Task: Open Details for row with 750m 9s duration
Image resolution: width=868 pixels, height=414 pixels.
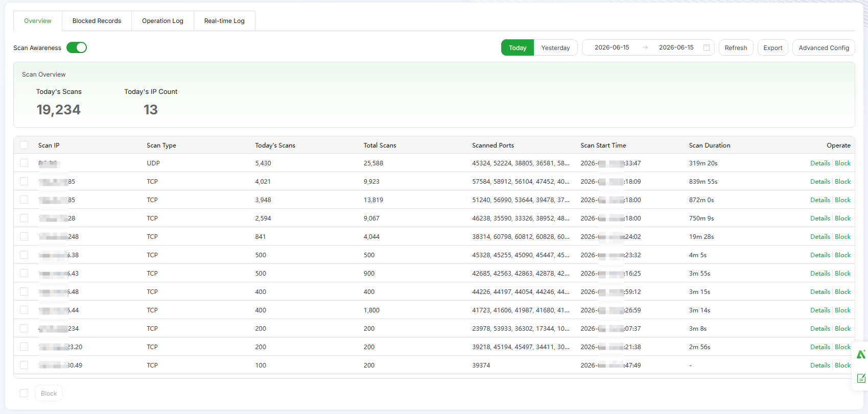Action: tap(820, 218)
